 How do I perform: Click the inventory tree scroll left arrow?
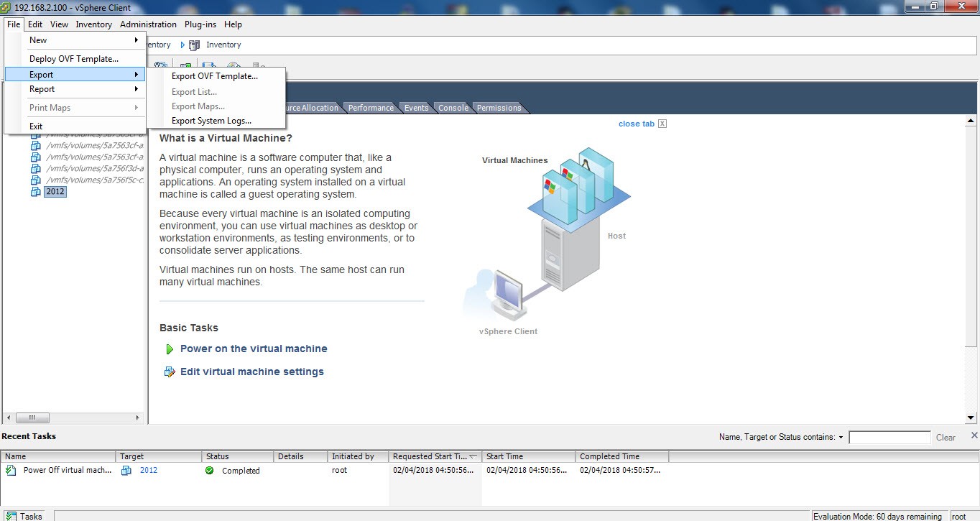tap(9, 418)
